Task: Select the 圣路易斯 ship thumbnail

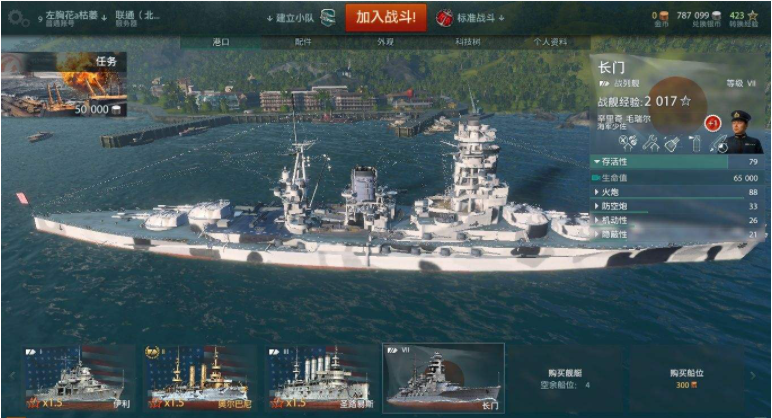Action: [321, 378]
